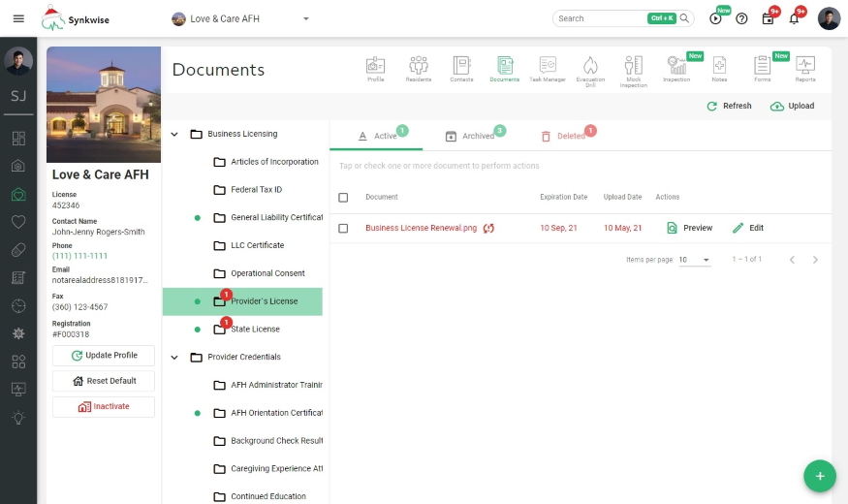The image size is (848, 504).
Task: Tick the Business License Renewal.png checkbox
Action: tap(343, 229)
